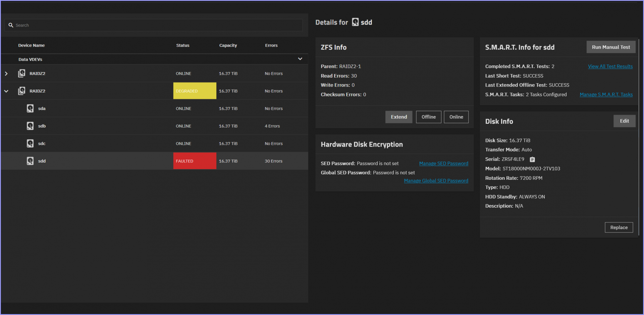Run Manual S.M.A.R.T. Test
The image size is (644, 315).
[611, 47]
